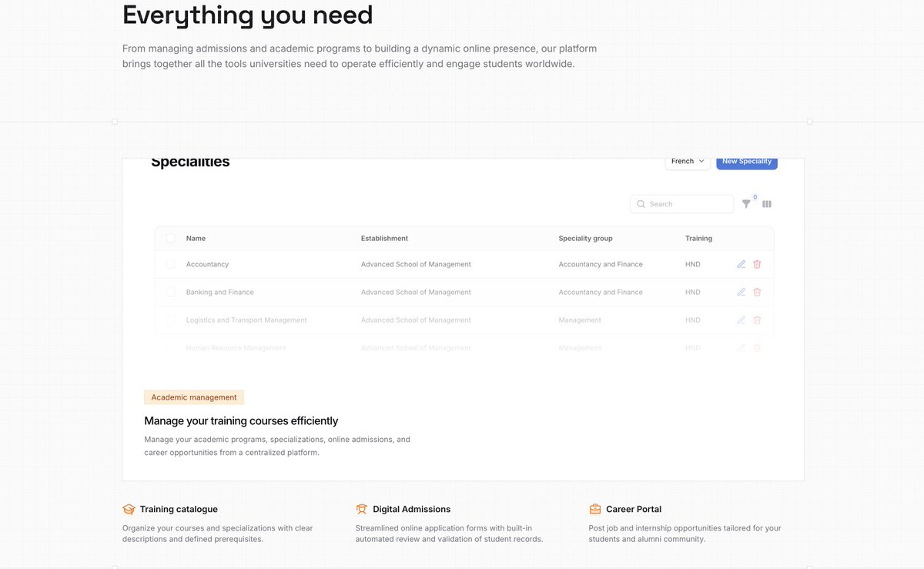Click the Training catalogue graduation cap icon
The image size is (924, 569).
129,509
